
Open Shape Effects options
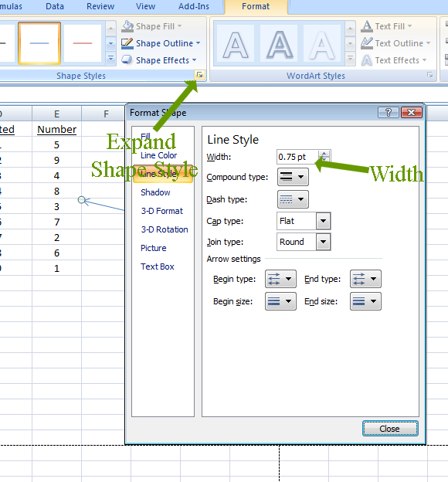tap(158, 60)
